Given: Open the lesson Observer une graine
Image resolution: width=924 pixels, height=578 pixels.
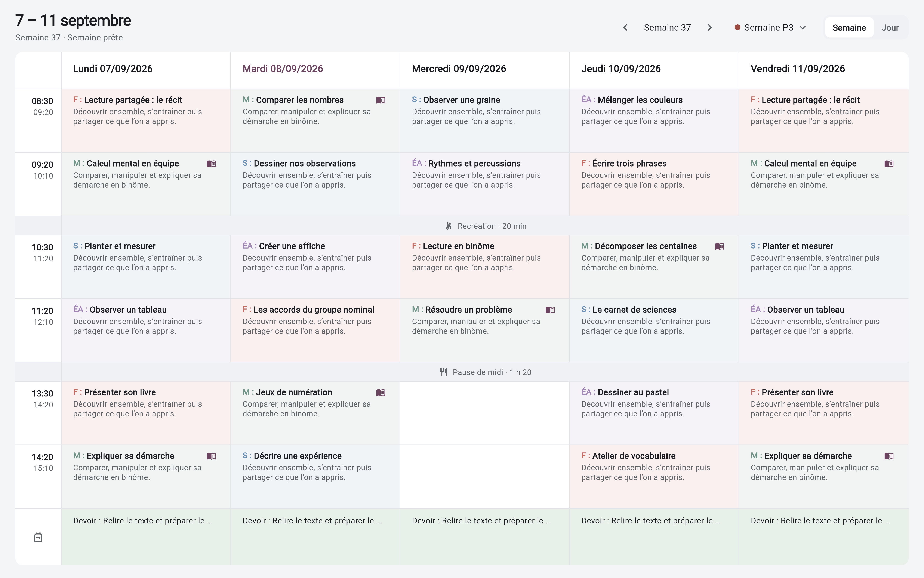Looking at the screenshot, I should point(485,121).
